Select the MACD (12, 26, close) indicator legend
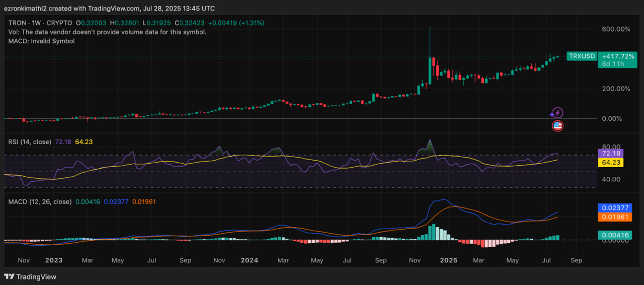This screenshot has width=644, height=285. [39, 201]
